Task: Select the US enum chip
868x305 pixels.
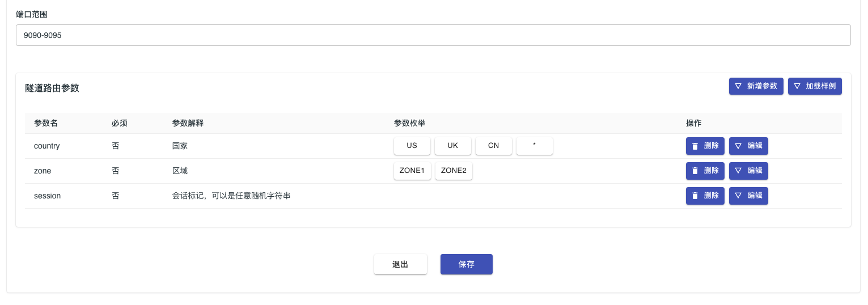Action: (412, 146)
